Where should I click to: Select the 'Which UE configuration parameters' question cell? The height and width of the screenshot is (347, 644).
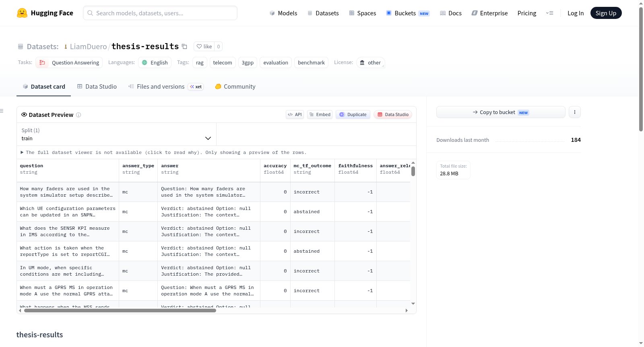coord(68,212)
